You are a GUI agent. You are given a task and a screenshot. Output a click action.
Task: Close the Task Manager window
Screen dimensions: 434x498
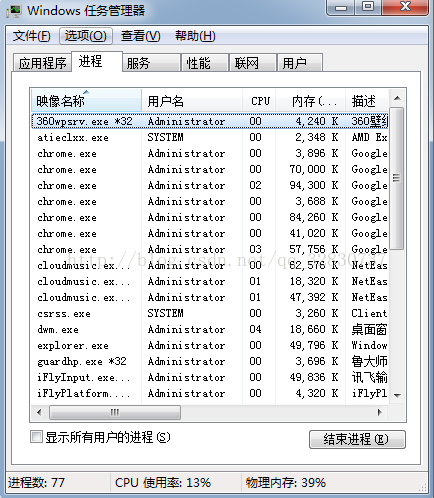pyautogui.click(x=405, y=7)
